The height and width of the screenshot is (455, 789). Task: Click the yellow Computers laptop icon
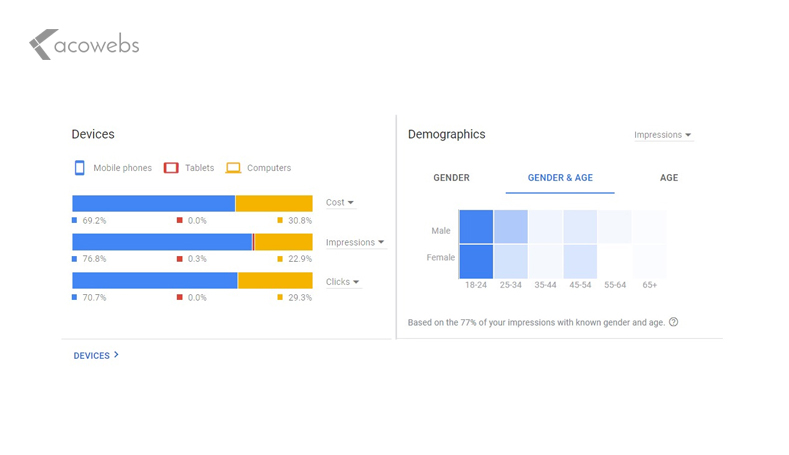coord(233,168)
